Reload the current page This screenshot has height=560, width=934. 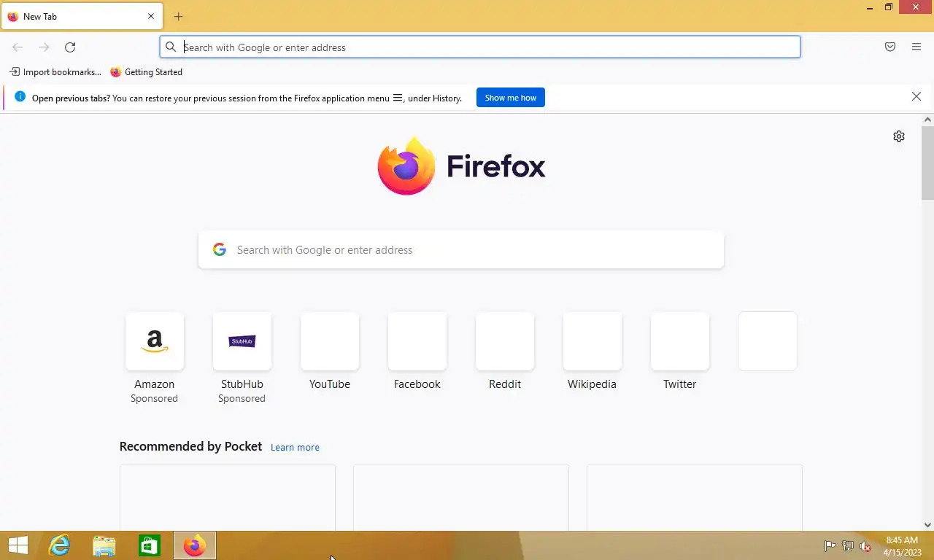pos(70,47)
